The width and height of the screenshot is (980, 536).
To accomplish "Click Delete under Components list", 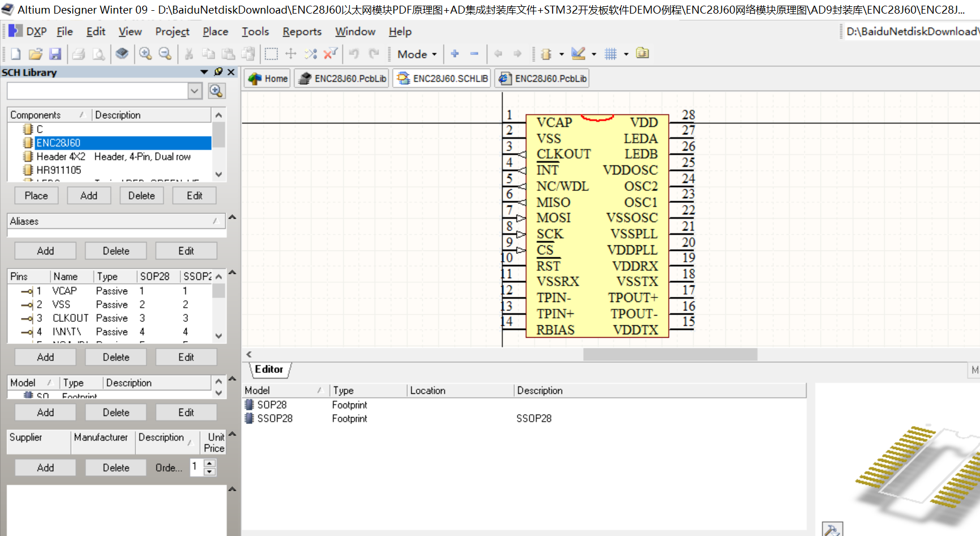I will (x=142, y=195).
